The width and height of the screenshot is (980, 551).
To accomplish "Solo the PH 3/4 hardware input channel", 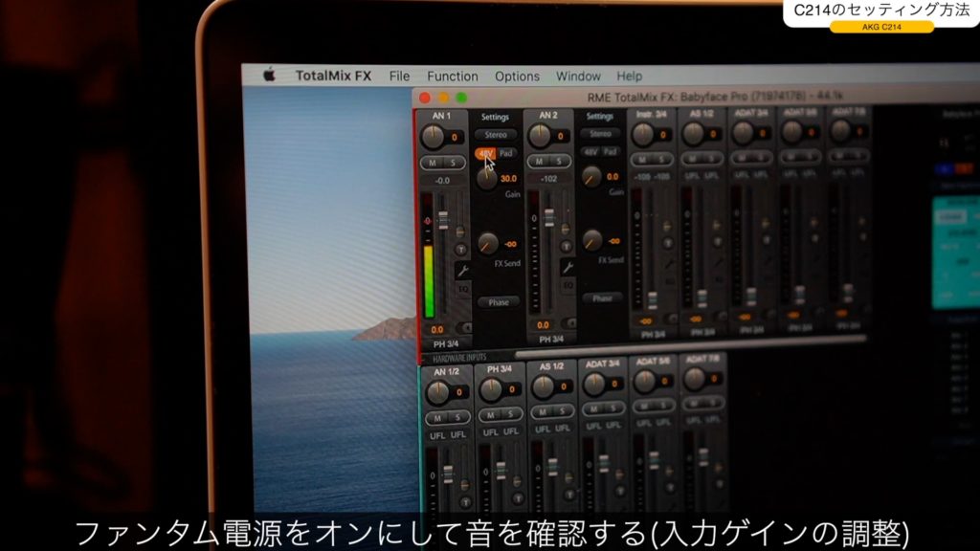I will (511, 414).
